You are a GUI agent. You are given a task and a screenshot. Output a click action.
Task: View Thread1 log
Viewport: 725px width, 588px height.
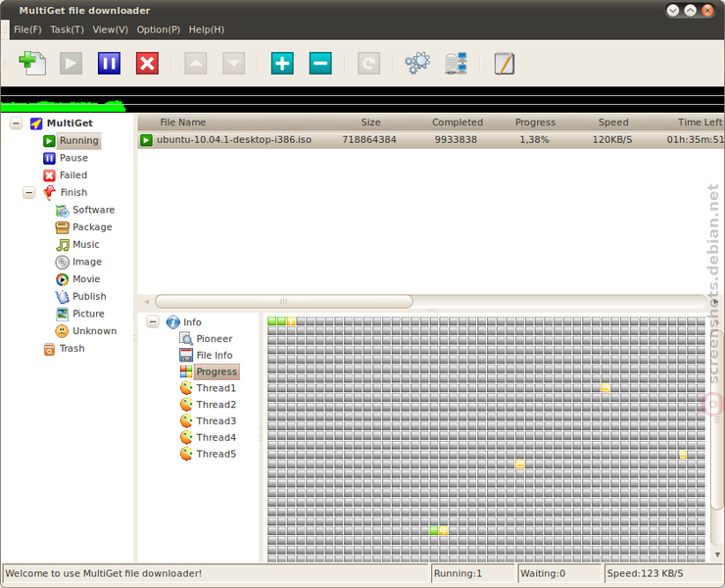pyautogui.click(x=216, y=388)
